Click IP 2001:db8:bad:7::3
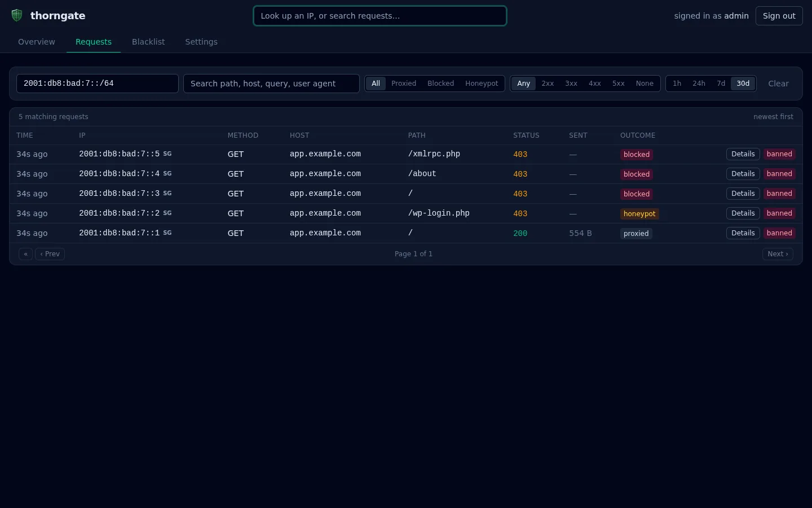Viewport: 812px width, 508px height. click(x=119, y=194)
